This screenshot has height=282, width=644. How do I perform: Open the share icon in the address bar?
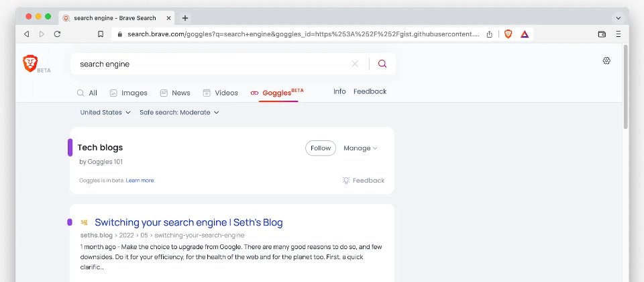click(489, 34)
